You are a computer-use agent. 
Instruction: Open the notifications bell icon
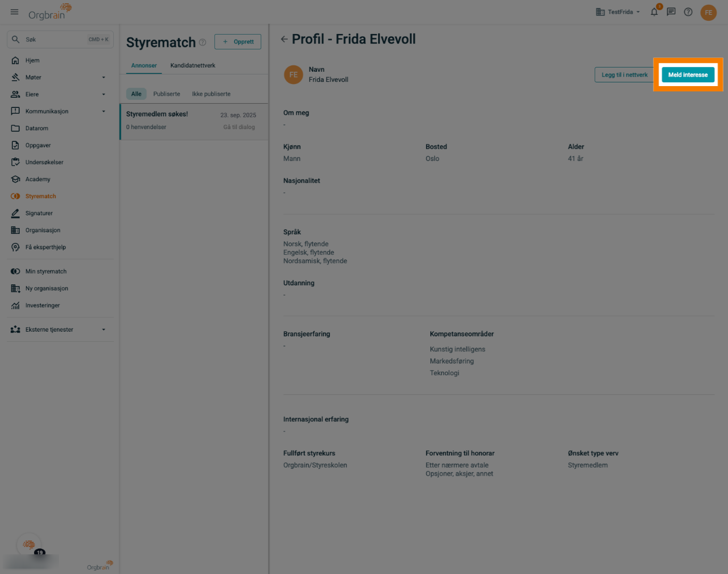(655, 12)
